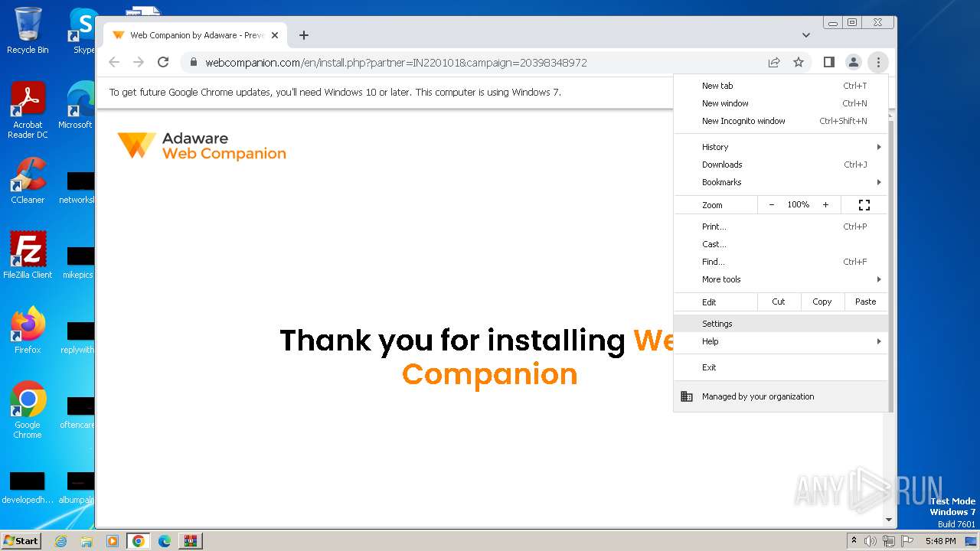Expand the More tools submenu
The height and width of the screenshot is (551, 980).
pyautogui.click(x=781, y=279)
